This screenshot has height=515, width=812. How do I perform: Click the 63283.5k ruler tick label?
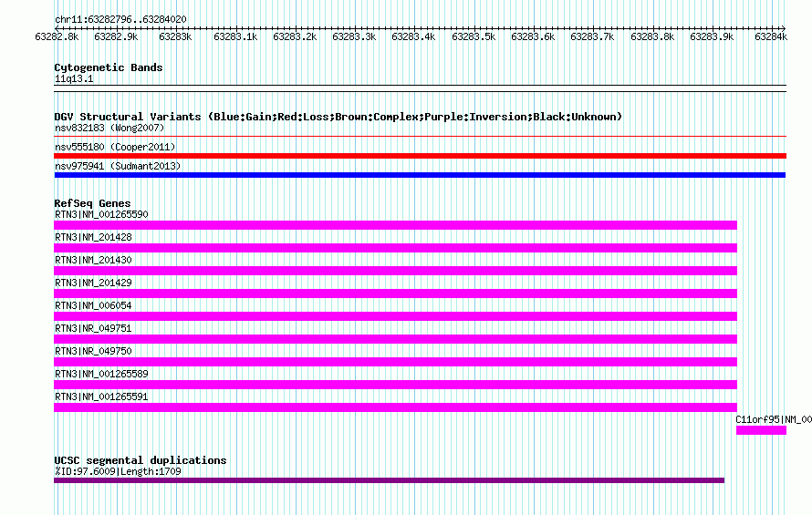coord(474,36)
